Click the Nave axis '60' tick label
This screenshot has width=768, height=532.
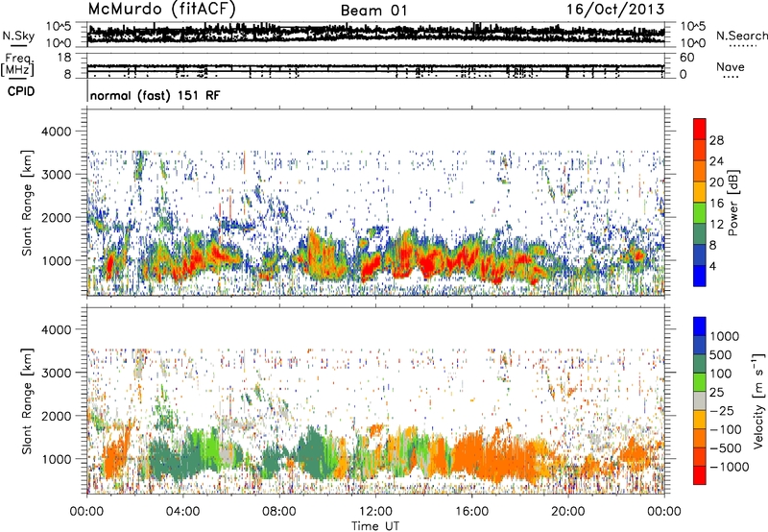pyautogui.click(x=687, y=58)
